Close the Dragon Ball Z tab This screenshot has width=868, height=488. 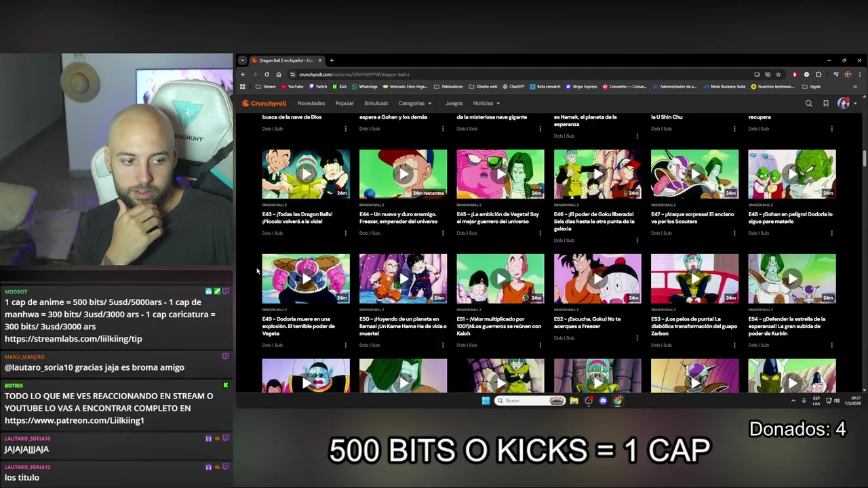[x=320, y=60]
